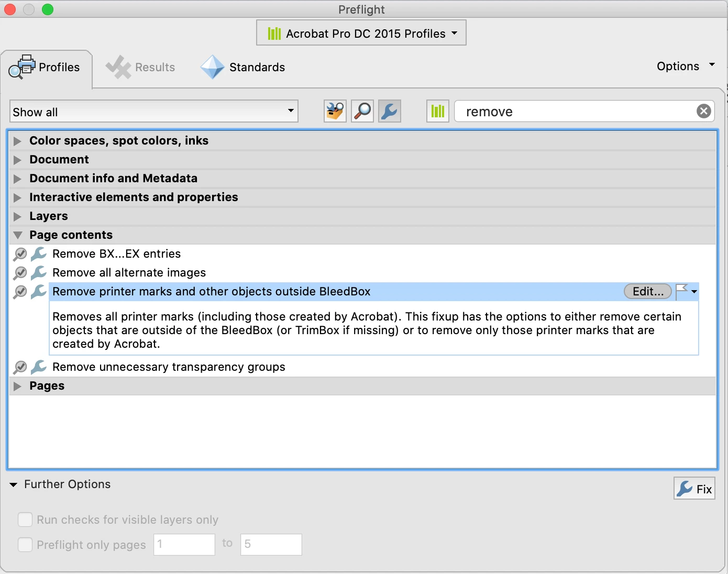Expand the Layers group
This screenshot has width=728, height=574.
[17, 216]
